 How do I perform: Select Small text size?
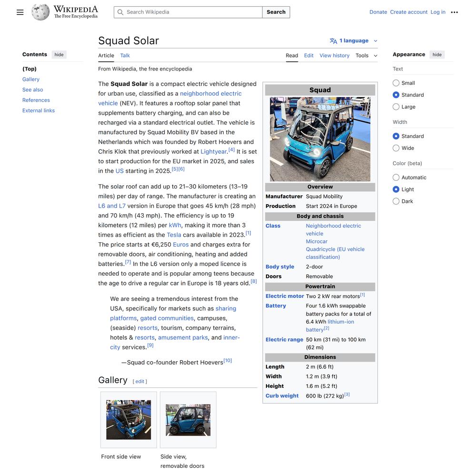pyautogui.click(x=396, y=83)
